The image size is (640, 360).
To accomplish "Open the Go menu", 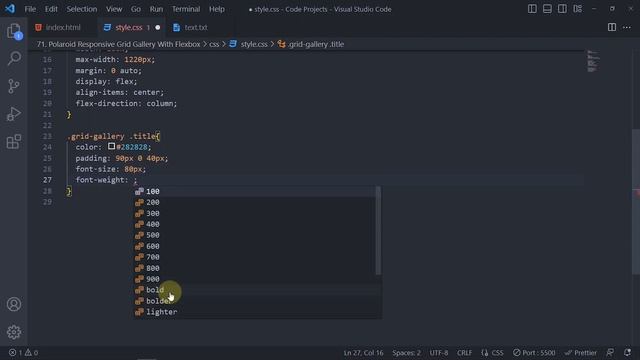I will coord(136,9).
